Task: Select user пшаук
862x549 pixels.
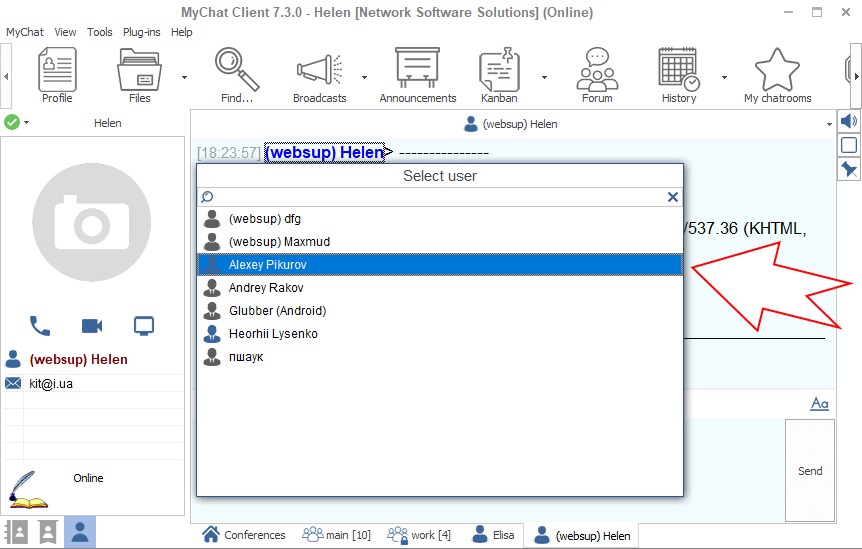Action: coord(440,357)
